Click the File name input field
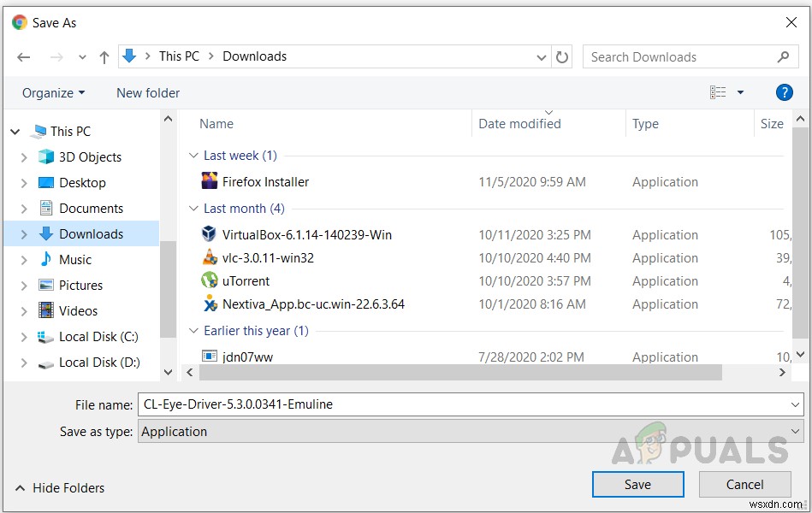Screen dimensions: 812x513 point(464,404)
